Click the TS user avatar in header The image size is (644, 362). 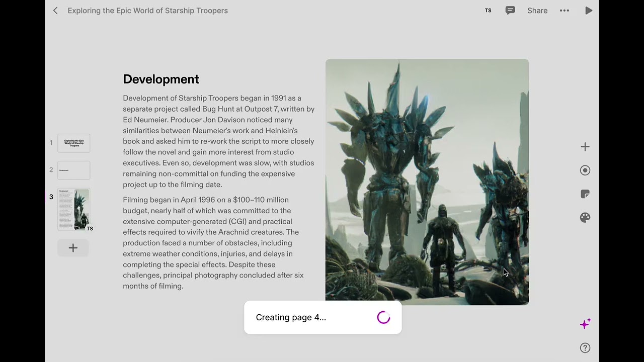488,11
